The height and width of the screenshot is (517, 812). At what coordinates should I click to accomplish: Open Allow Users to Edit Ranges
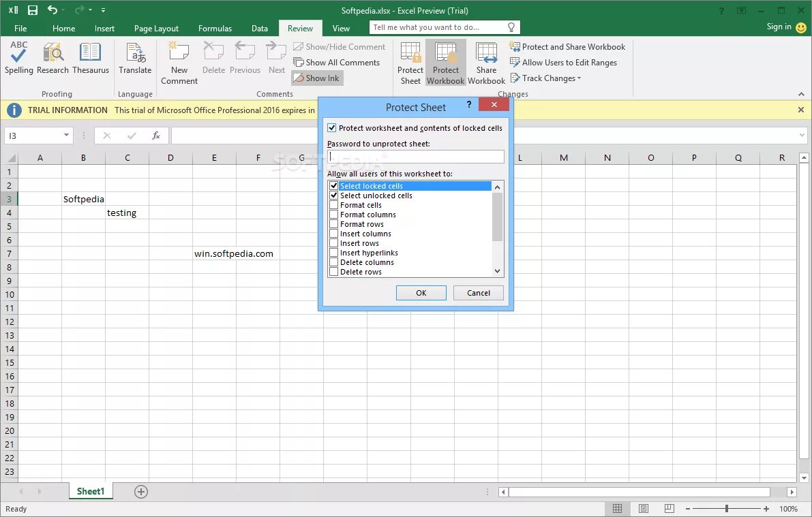(563, 62)
